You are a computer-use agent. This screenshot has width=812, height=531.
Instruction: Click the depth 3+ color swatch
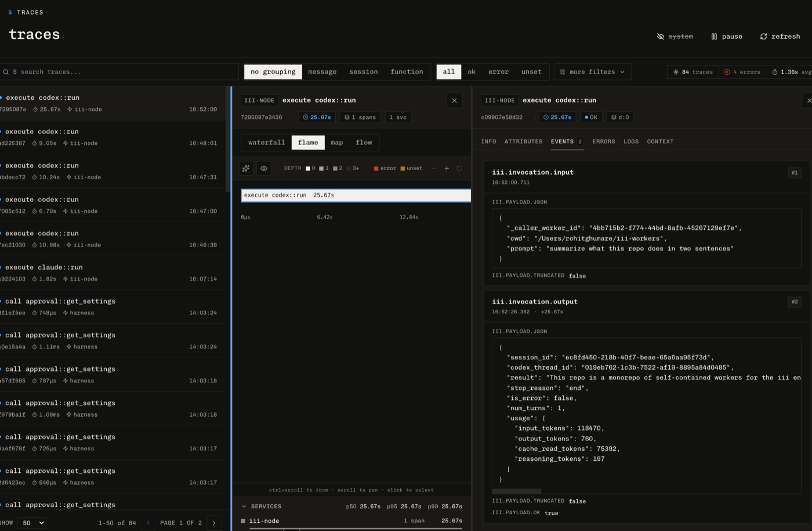[349, 168]
